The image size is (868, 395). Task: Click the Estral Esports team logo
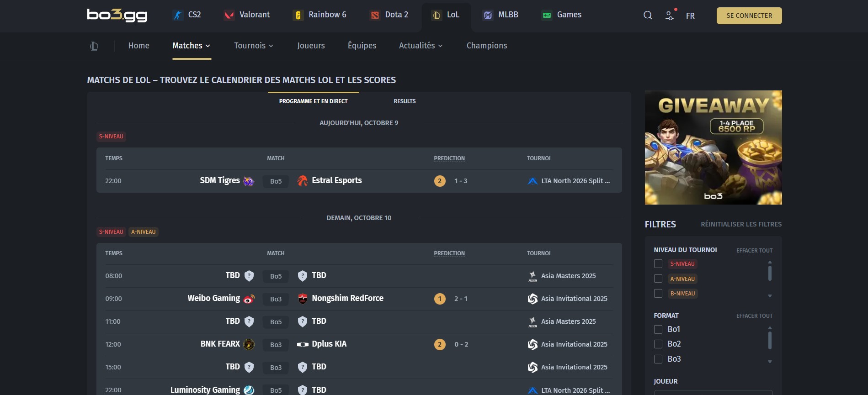tap(302, 181)
